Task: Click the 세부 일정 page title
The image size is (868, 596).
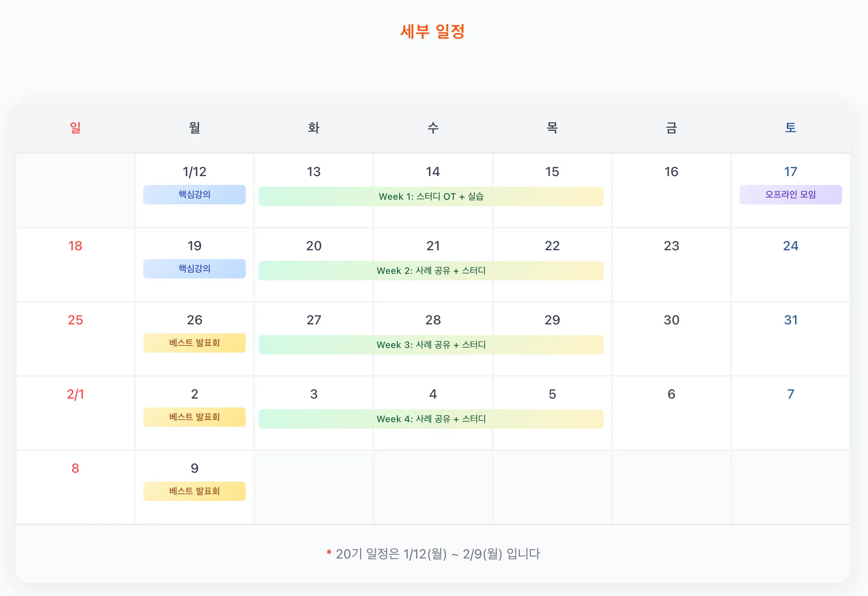Action: tap(433, 31)
